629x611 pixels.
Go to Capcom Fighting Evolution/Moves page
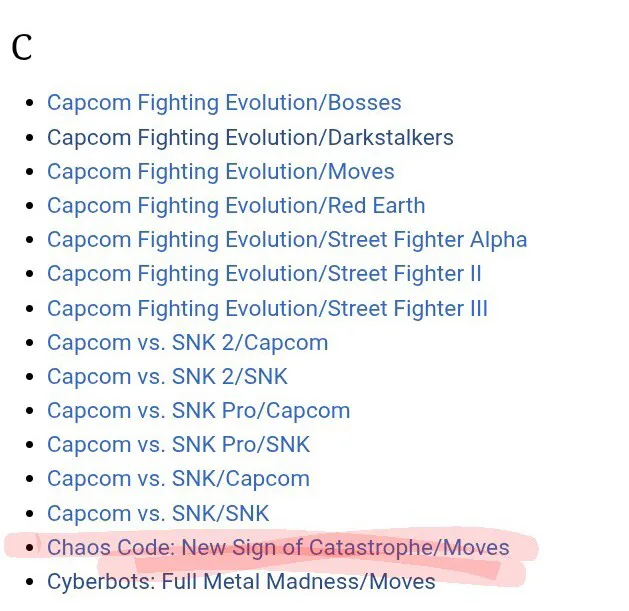(x=220, y=171)
